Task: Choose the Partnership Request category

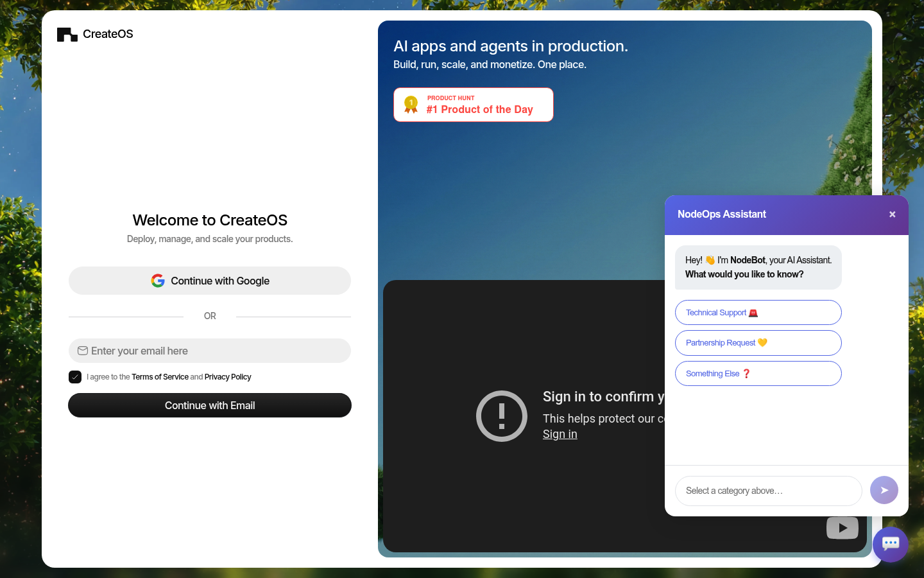Action: tap(758, 343)
